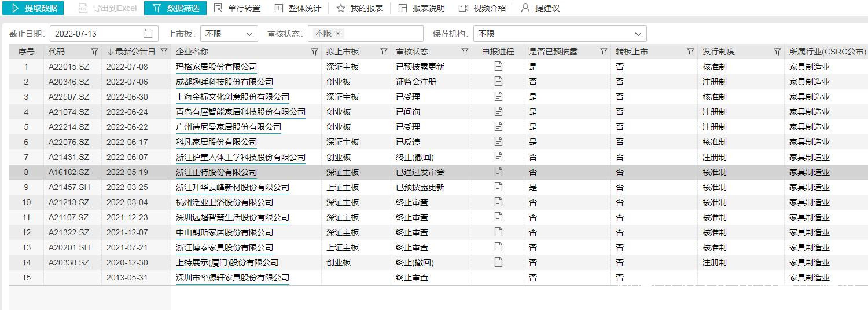This screenshot has height=310, width=868.
Task: Open 我的报表 star item
Action: tap(359, 8)
